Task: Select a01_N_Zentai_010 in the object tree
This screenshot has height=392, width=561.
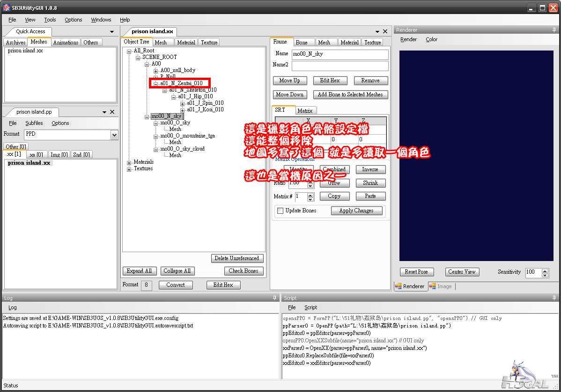Action: (x=181, y=83)
